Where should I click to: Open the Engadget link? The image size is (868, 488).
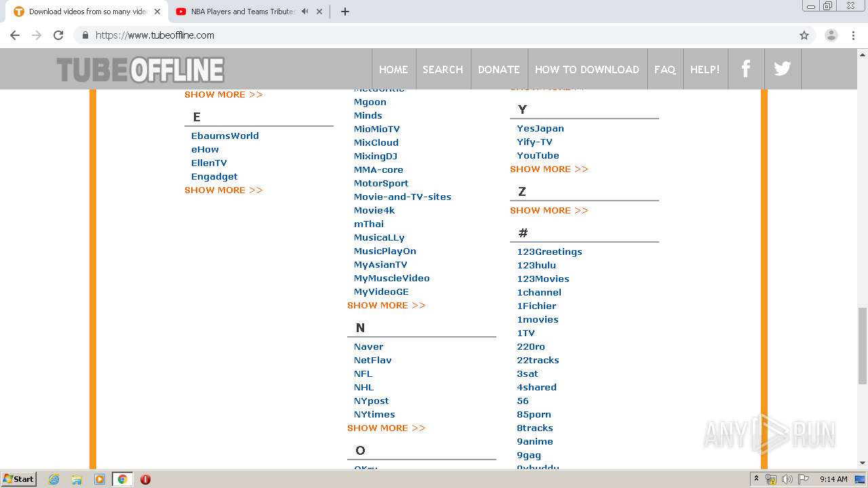214,176
